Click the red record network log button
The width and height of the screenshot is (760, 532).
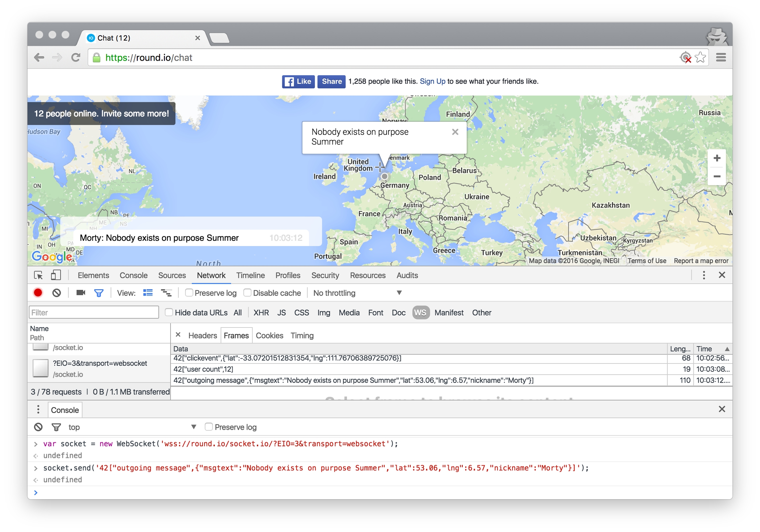coord(38,293)
